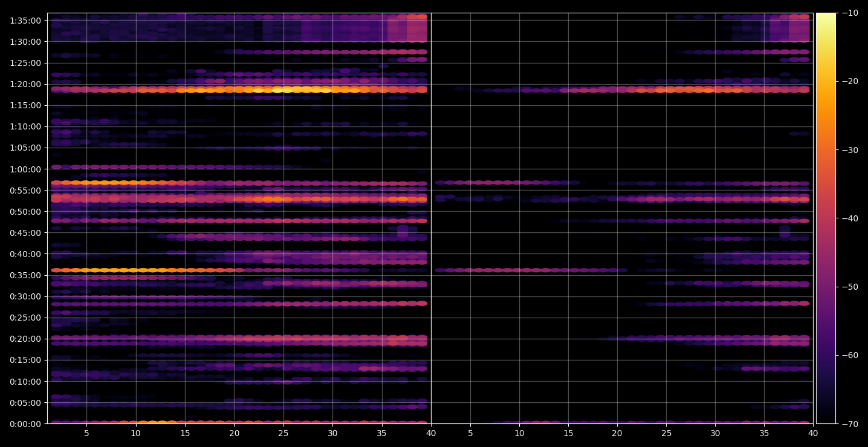Click the 0:20:00 y-axis label
The image size is (868, 447).
(x=25, y=339)
